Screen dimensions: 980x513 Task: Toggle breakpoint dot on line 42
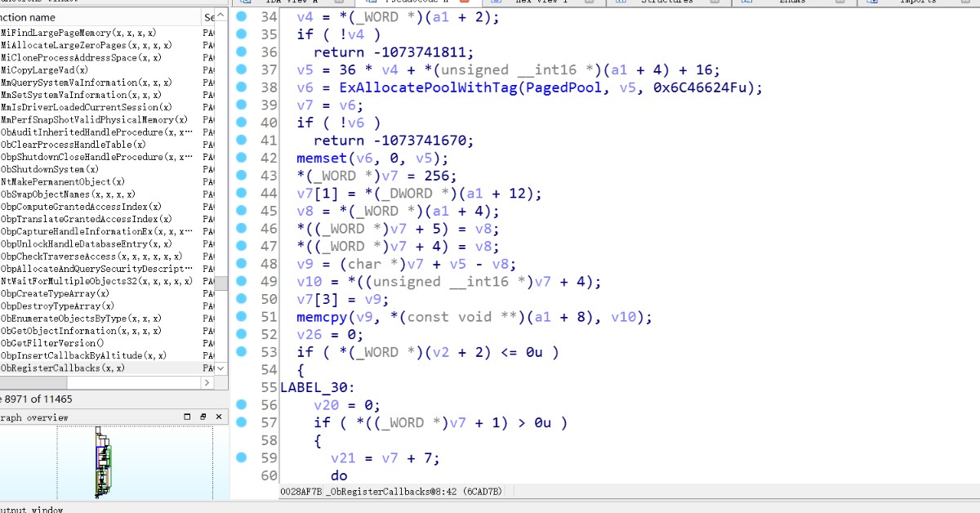click(x=242, y=157)
